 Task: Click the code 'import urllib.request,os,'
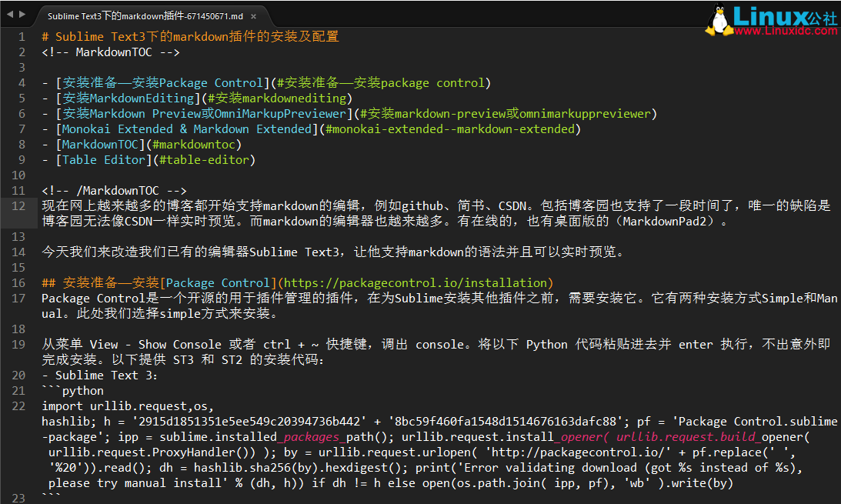(128, 406)
